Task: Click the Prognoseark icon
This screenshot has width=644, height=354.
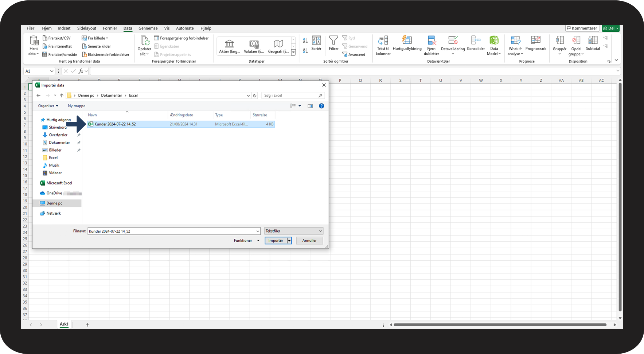Action: pyautogui.click(x=535, y=40)
